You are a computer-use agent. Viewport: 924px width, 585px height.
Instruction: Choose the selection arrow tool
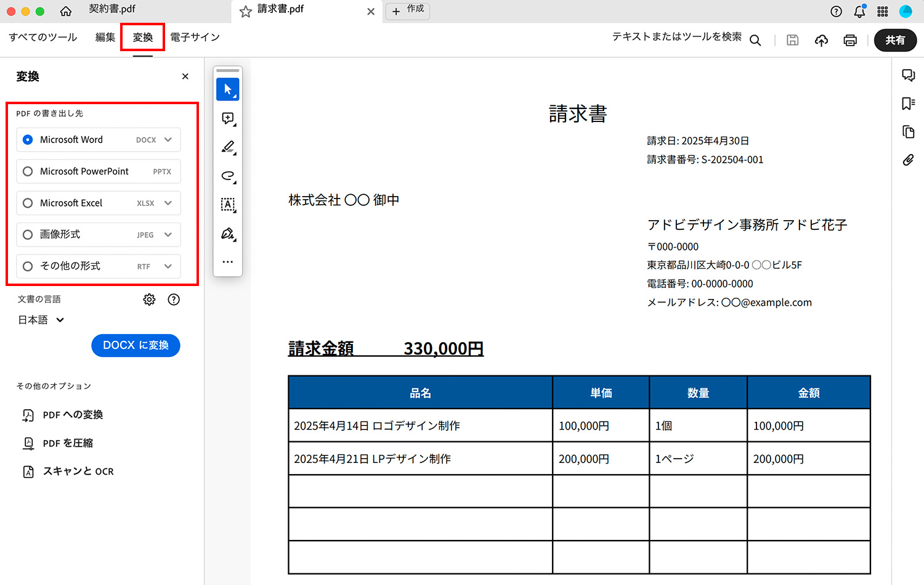(x=228, y=89)
